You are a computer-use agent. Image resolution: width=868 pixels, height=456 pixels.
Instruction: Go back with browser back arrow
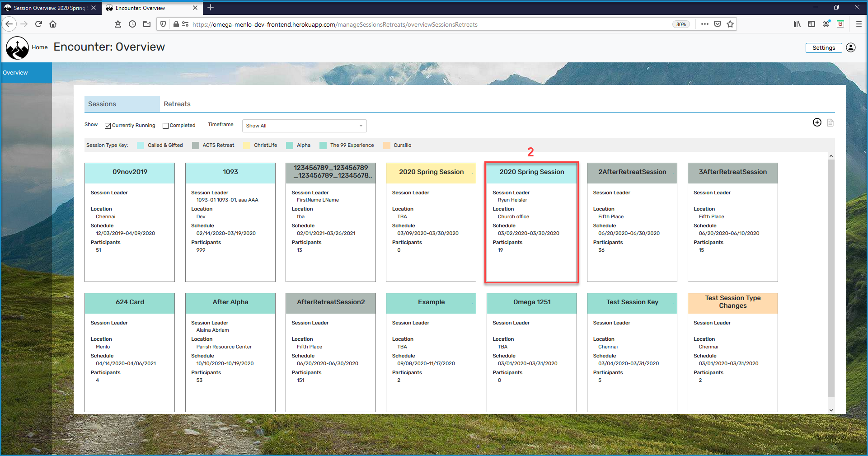coord(9,24)
